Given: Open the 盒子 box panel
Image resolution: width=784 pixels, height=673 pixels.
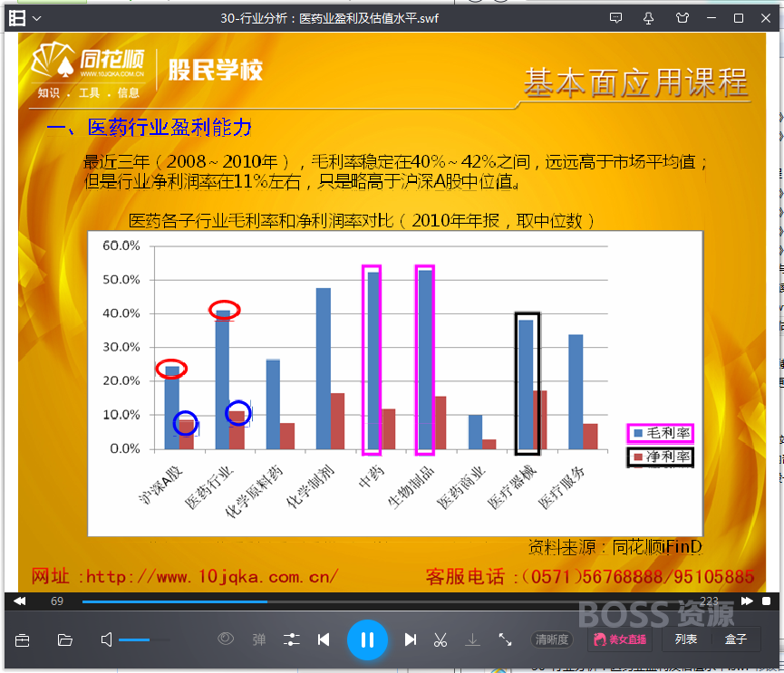Looking at the screenshot, I should coord(735,639).
